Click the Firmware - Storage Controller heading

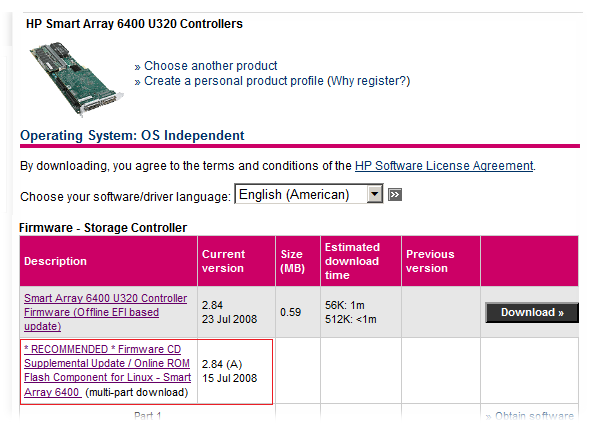pos(103,228)
